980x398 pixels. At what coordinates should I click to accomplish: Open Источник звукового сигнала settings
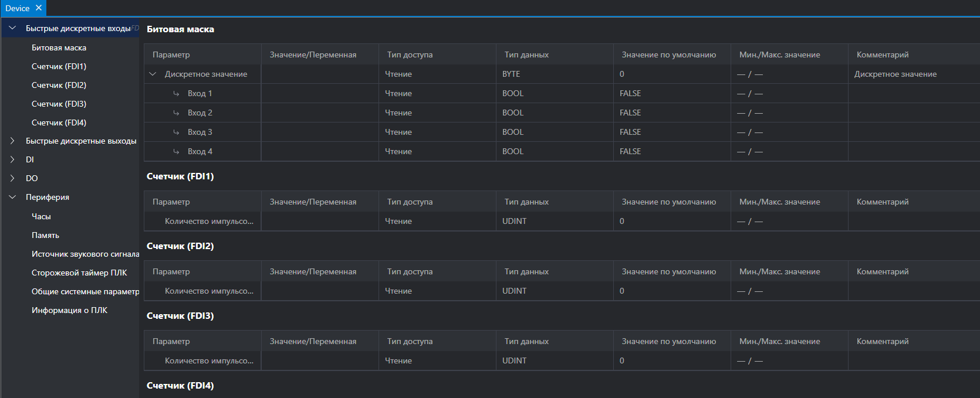pyautogui.click(x=85, y=254)
